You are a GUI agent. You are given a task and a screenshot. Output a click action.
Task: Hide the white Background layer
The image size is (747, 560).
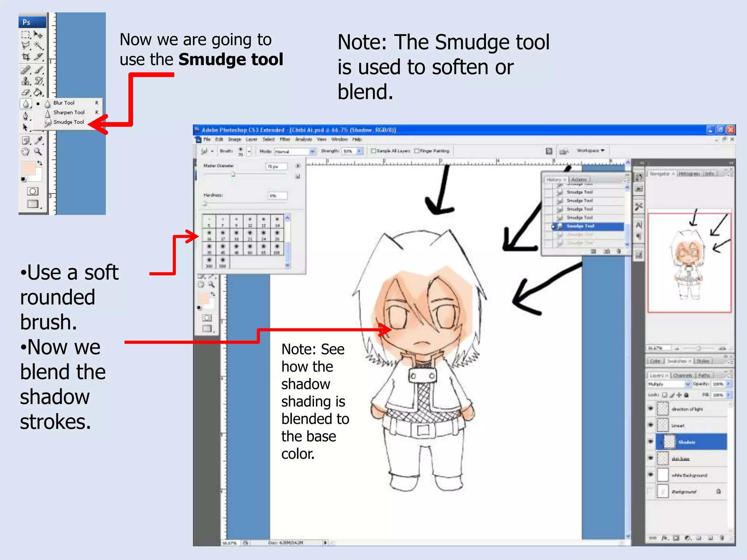coord(650,475)
